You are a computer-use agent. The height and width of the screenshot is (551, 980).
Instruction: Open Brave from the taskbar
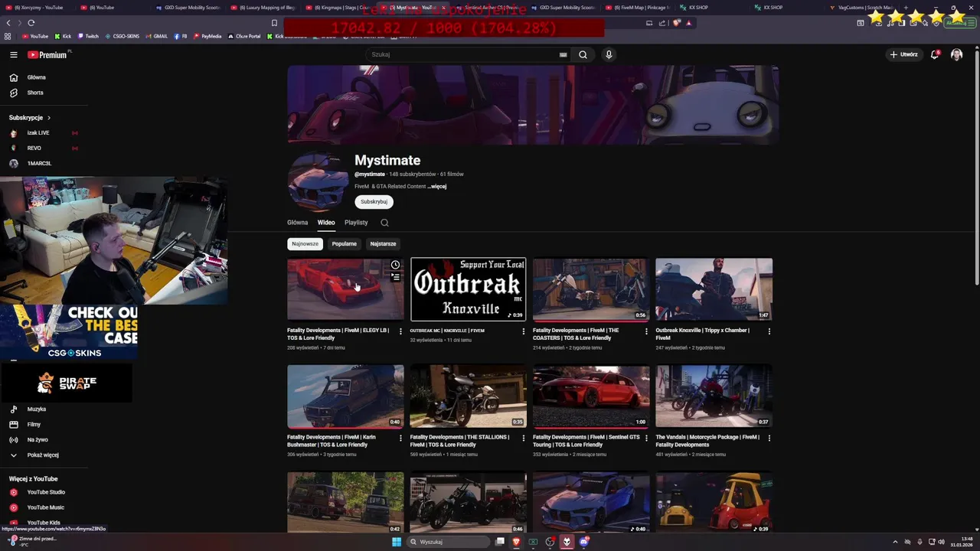(517, 542)
